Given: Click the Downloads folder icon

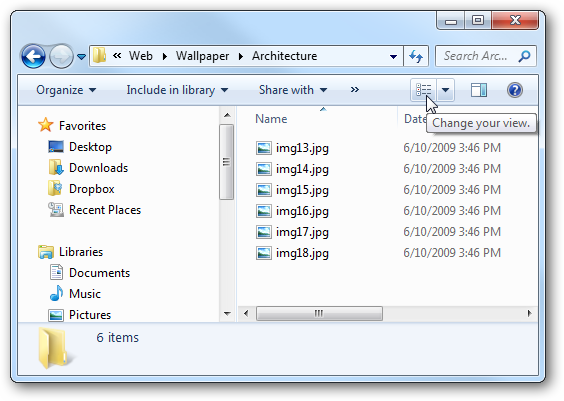Looking at the screenshot, I should [x=56, y=167].
